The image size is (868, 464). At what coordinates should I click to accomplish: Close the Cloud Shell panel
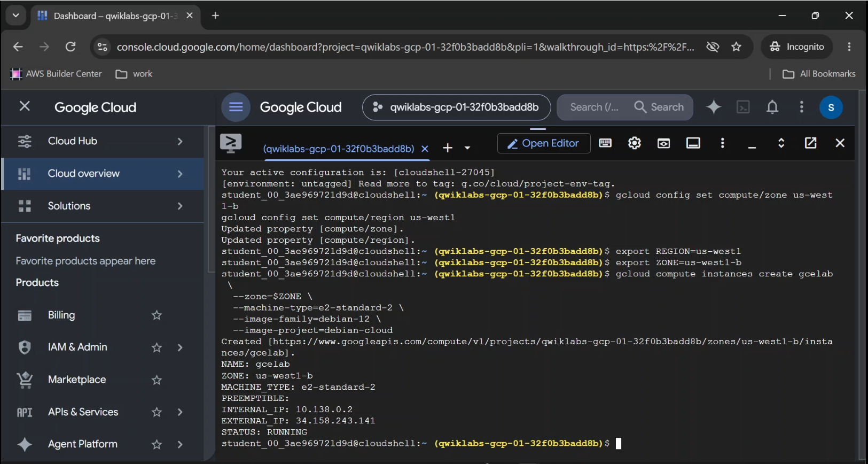[840, 143]
